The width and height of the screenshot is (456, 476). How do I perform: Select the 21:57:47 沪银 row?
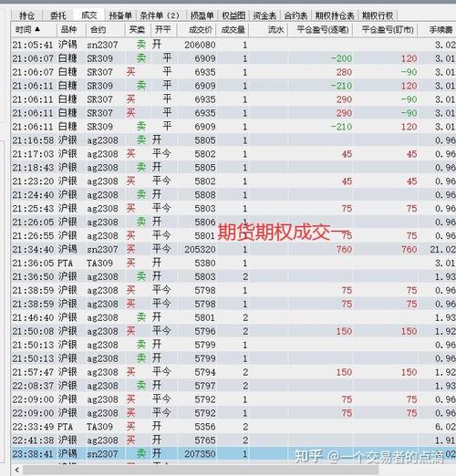[233, 372]
